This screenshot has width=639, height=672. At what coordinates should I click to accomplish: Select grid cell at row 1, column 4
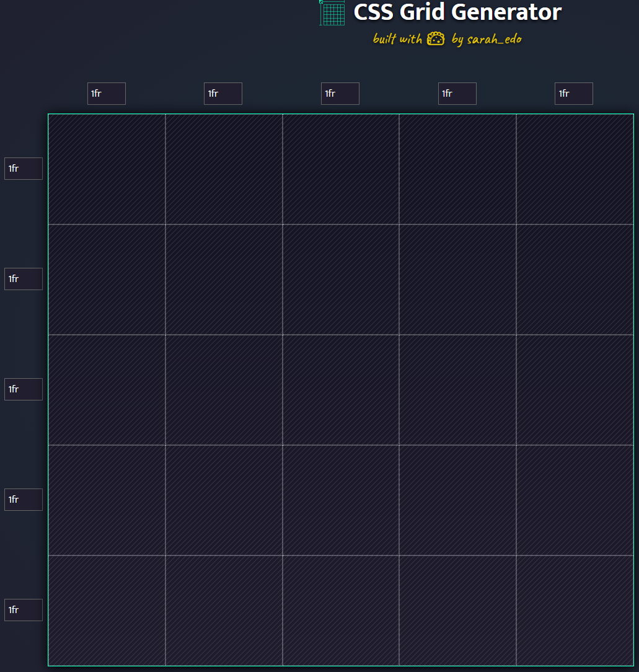pyautogui.click(x=458, y=169)
